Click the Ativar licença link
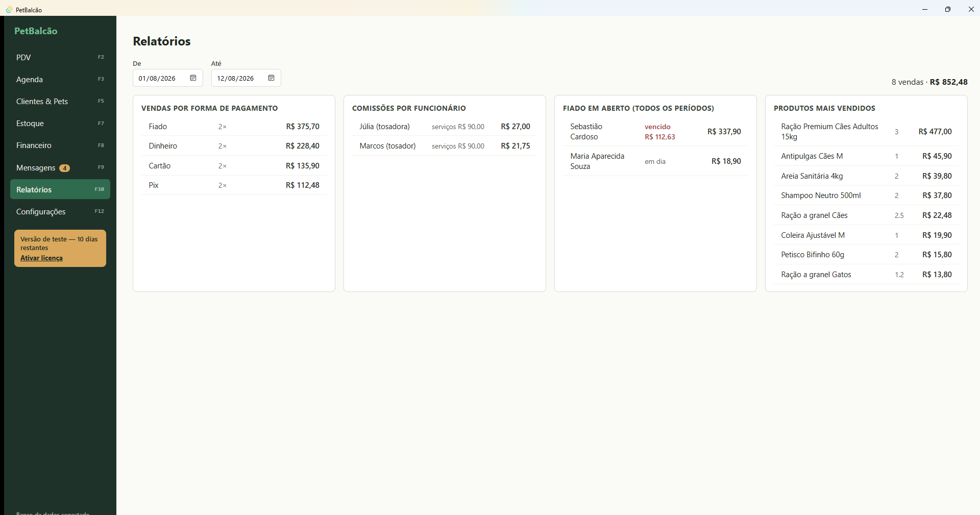Screen dimensions: 980x515 pyautogui.click(x=41, y=258)
